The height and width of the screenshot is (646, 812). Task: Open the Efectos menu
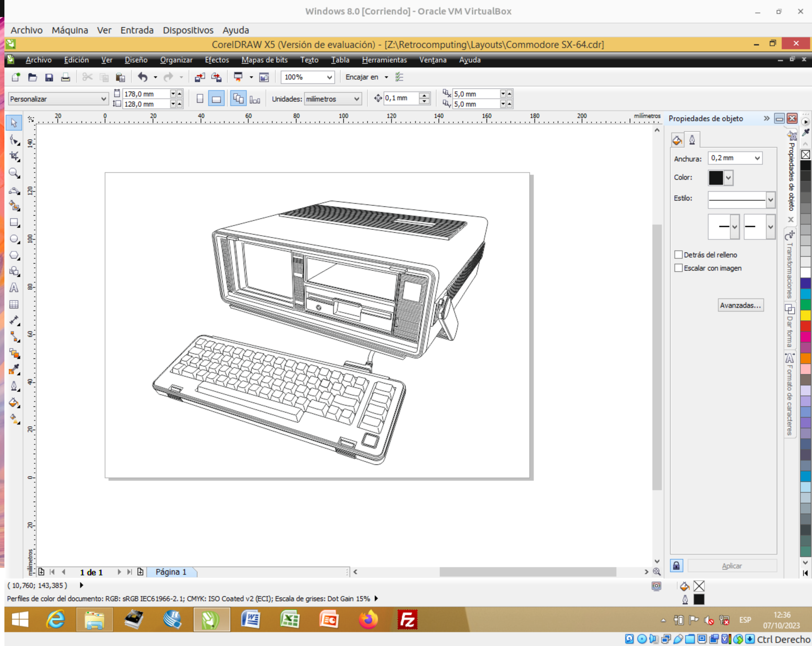point(217,60)
